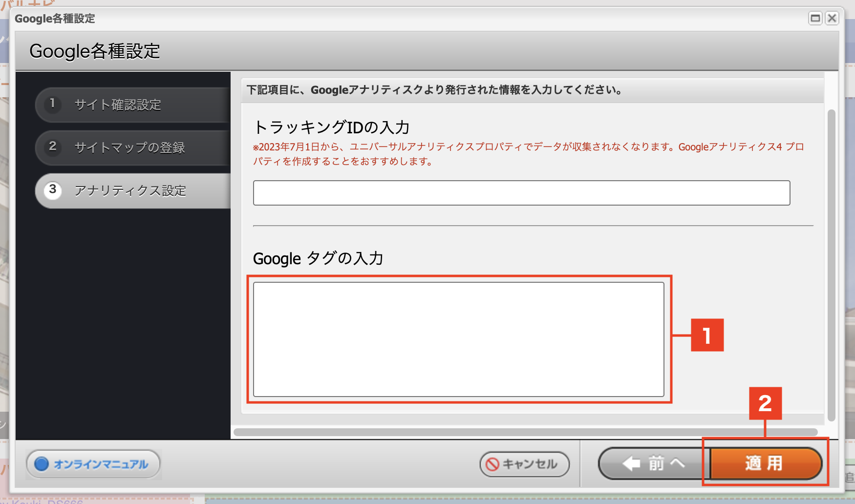This screenshot has width=855, height=504.
Task: Close the Google各種設定 dialog
Action: point(832,19)
